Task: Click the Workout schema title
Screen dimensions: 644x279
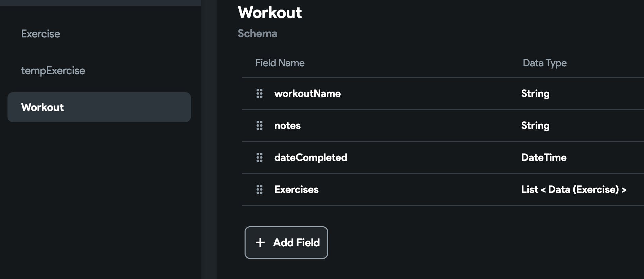Action: 270,13
